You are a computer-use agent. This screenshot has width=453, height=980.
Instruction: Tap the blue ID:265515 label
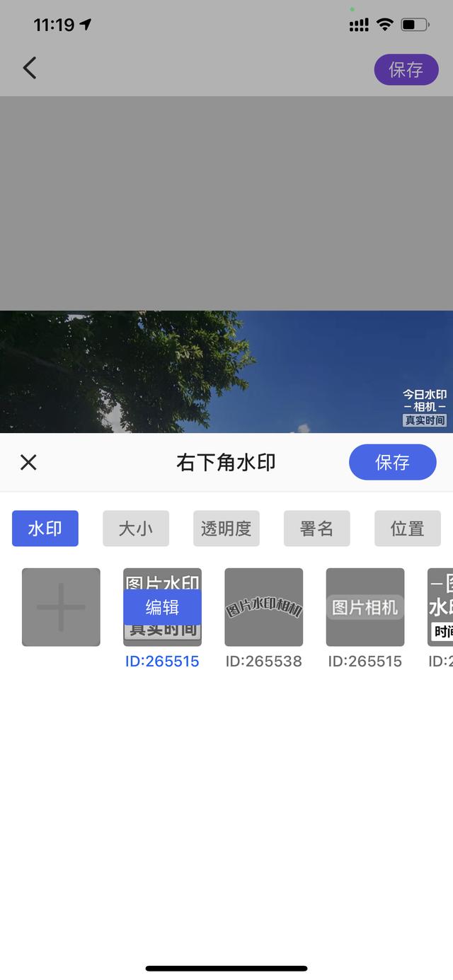coord(162,662)
